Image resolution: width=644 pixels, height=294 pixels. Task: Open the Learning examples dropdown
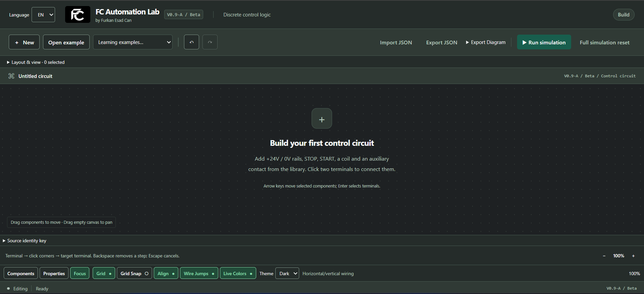coord(133,42)
